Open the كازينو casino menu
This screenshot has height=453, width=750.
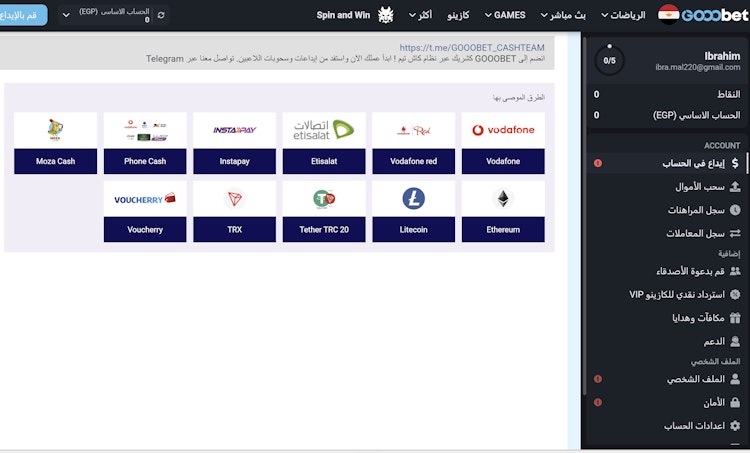click(458, 15)
